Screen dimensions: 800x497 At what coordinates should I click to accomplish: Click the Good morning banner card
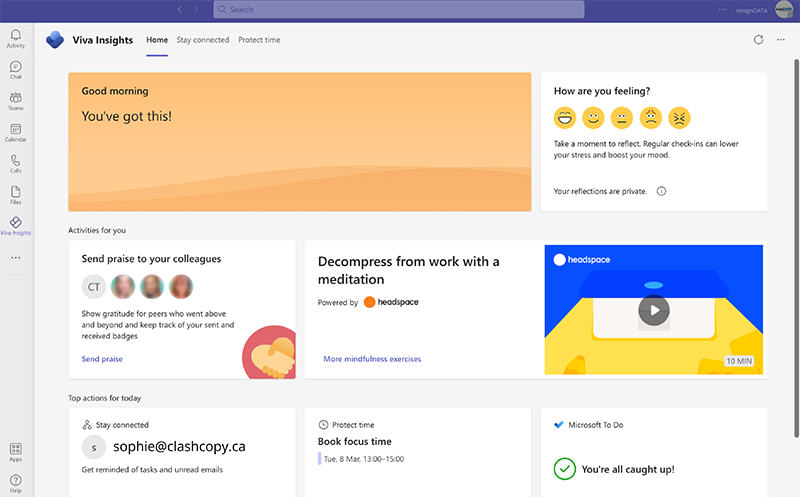299,142
